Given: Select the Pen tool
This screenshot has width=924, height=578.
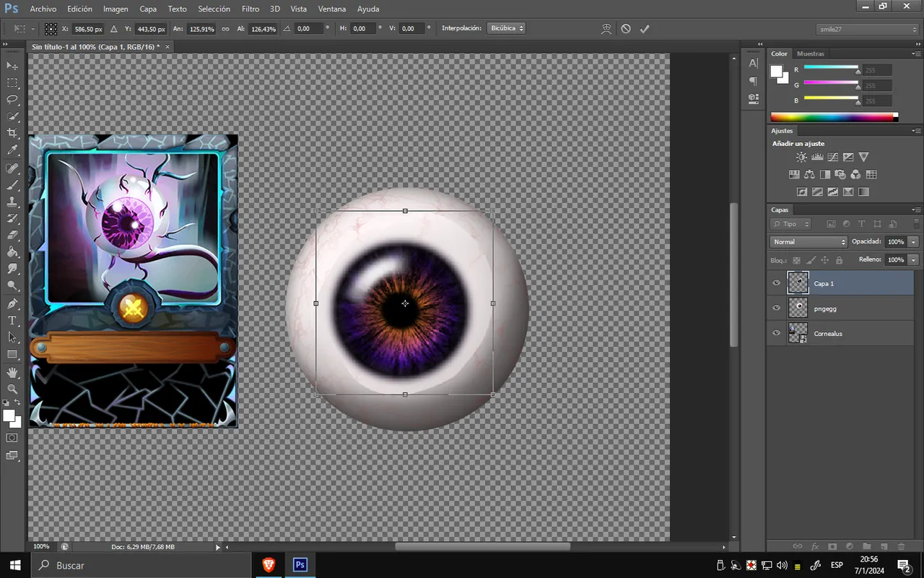Looking at the screenshot, I should [x=12, y=303].
